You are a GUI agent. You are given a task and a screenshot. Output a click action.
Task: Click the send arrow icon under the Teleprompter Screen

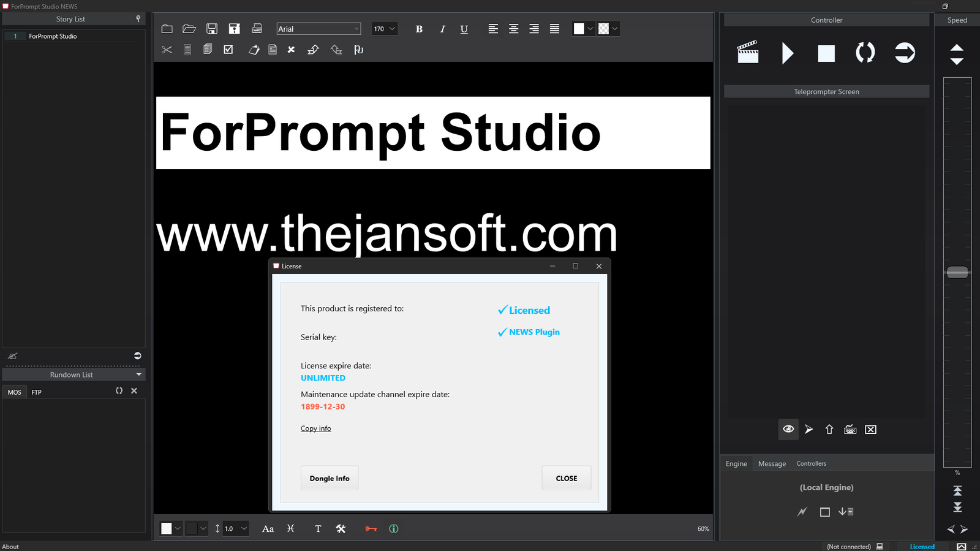point(809,429)
